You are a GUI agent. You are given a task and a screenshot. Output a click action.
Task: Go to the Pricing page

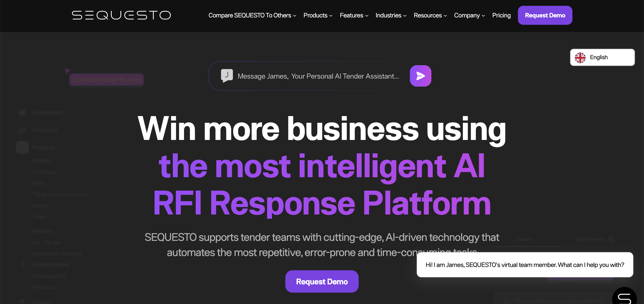(x=501, y=15)
